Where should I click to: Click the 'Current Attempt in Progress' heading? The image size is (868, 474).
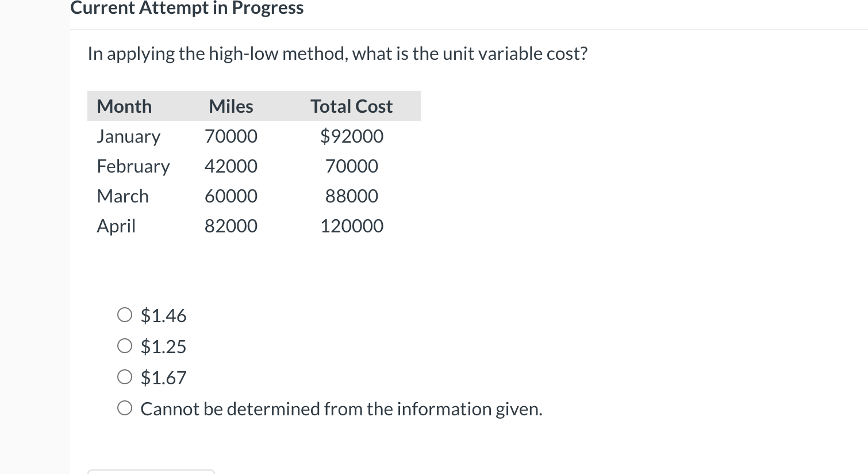[186, 7]
